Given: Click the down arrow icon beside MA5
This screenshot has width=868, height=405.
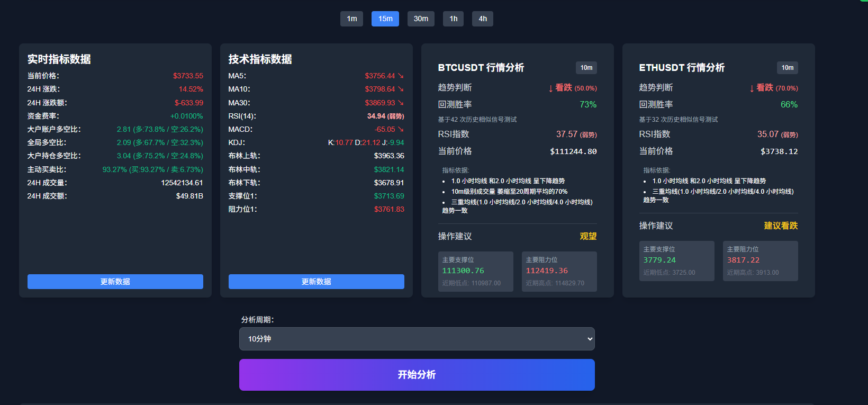Looking at the screenshot, I should pyautogui.click(x=401, y=76).
